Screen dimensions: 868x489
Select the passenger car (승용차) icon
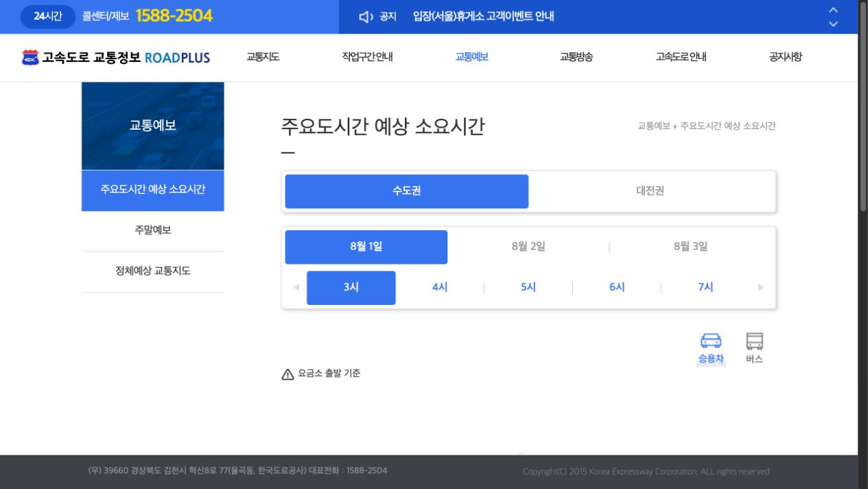(x=711, y=348)
